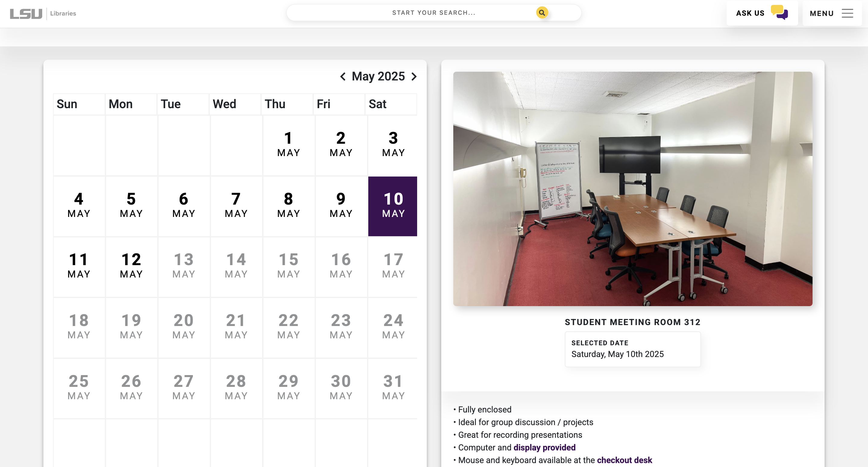Select May 7 in the calendar
Viewport: 868px width, 467px height.
point(236,205)
